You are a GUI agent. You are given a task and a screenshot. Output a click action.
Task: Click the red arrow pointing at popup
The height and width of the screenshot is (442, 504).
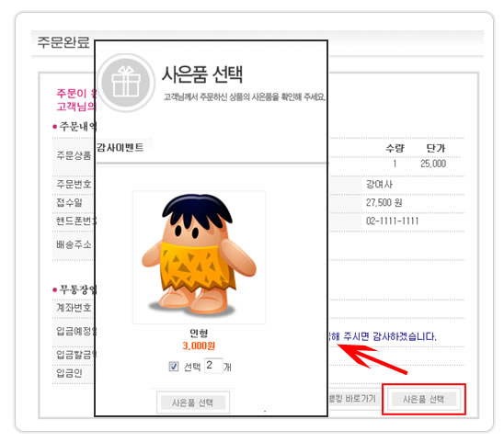372,358
